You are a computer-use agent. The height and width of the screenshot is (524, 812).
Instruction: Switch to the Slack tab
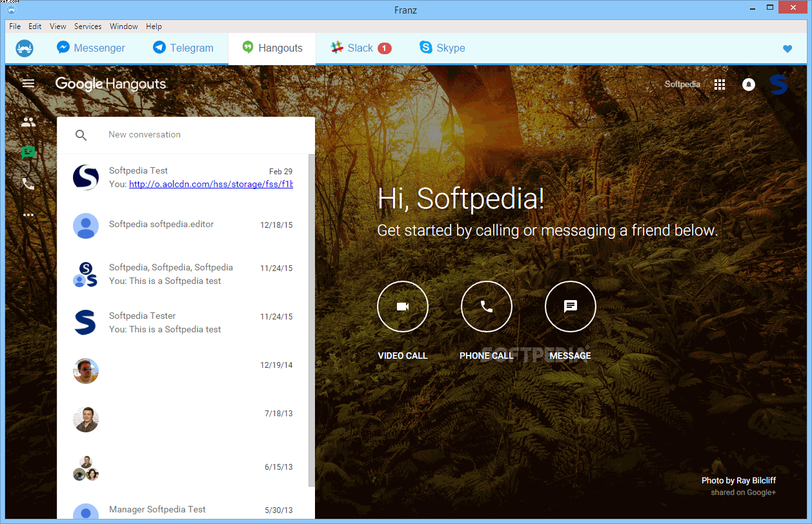361,48
